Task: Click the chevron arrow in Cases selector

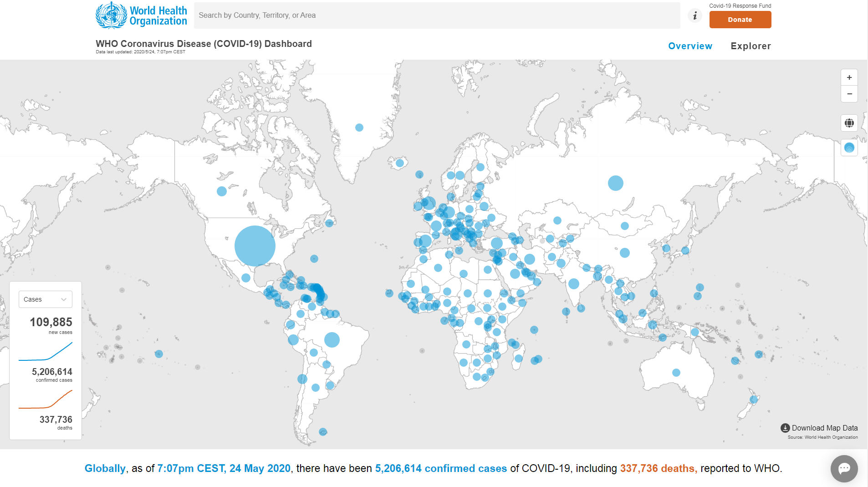Action: tap(64, 299)
